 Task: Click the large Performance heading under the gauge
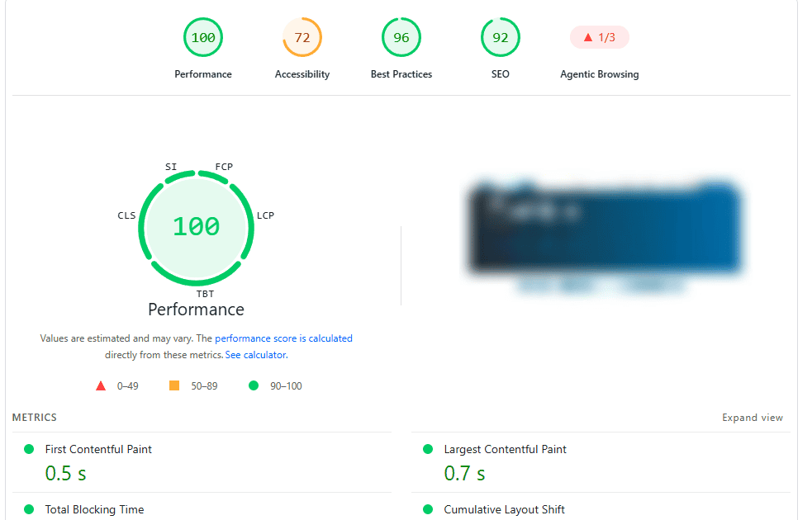tap(197, 310)
